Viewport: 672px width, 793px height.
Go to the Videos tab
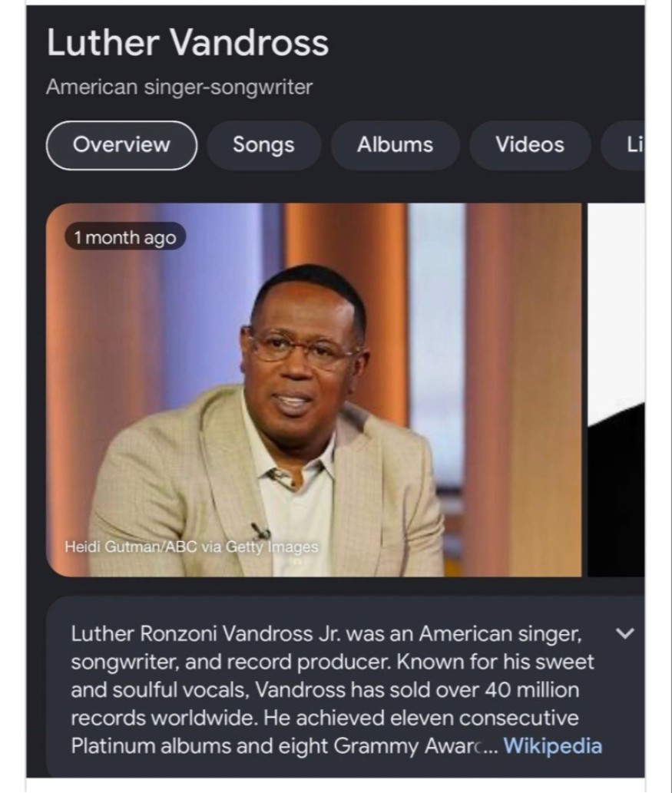click(530, 145)
